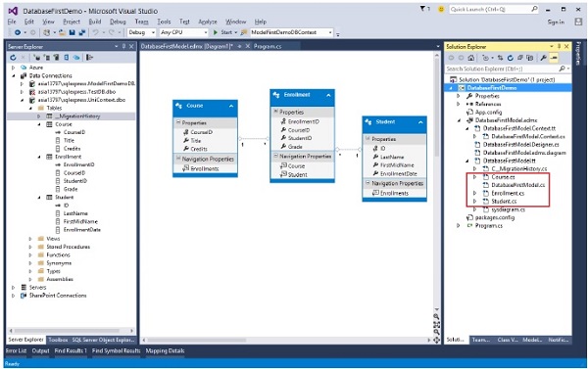Click the Refresh icon in Server Explorer

tap(13, 58)
